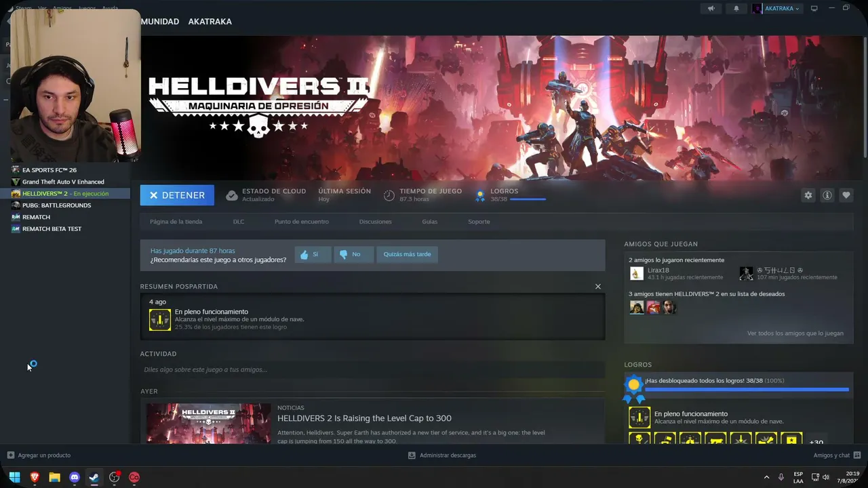This screenshot has height=488, width=868.
Task: Click the blue achievements ribbon badge icon
Action: click(x=634, y=388)
